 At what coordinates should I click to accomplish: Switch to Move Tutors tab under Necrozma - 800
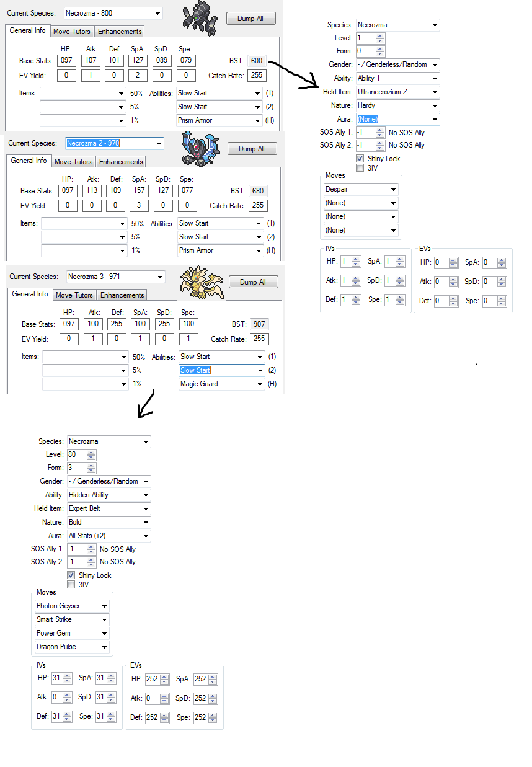(x=71, y=32)
